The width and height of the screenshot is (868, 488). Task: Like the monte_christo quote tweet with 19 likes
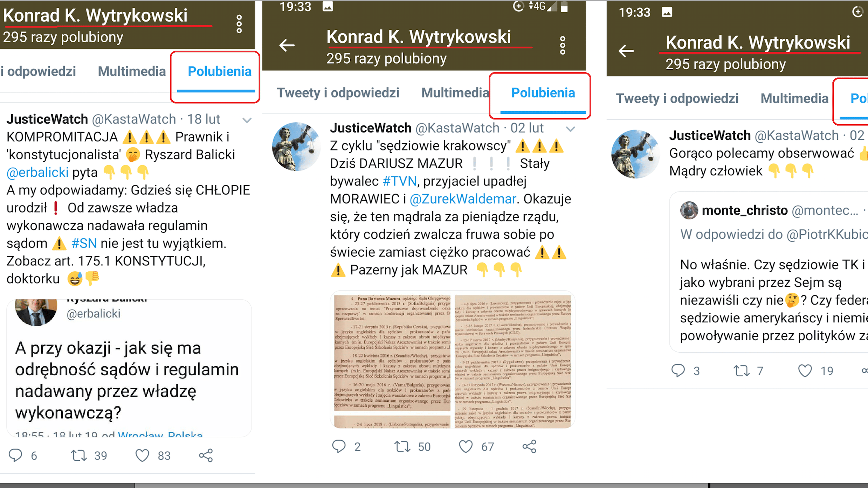(x=805, y=370)
